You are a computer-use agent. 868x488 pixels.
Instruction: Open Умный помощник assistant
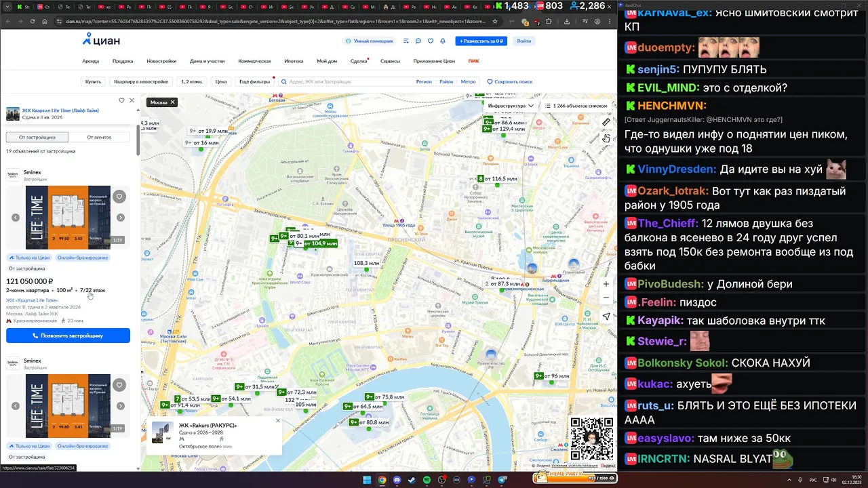tap(370, 41)
